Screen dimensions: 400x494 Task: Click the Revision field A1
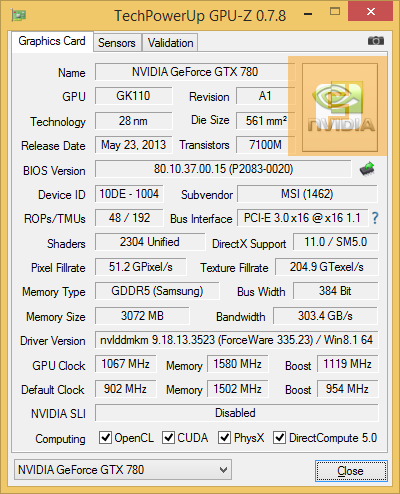pos(265,96)
